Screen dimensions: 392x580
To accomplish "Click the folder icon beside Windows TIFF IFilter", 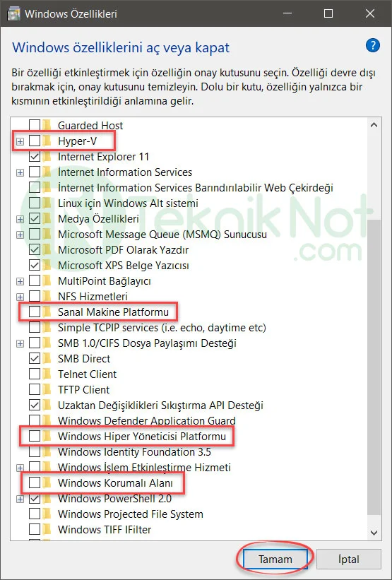I will [x=47, y=529].
